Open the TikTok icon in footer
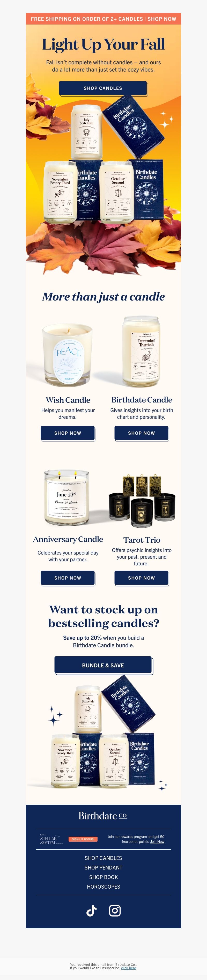Image resolution: width=207 pixels, height=980 pixels. coord(92,910)
